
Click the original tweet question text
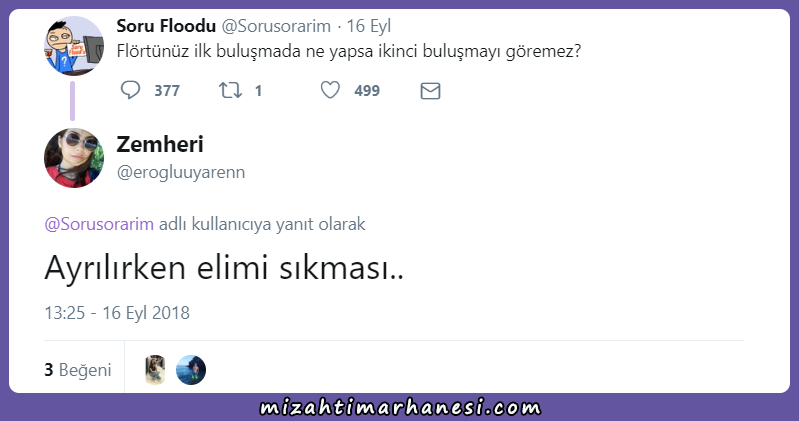tap(349, 51)
